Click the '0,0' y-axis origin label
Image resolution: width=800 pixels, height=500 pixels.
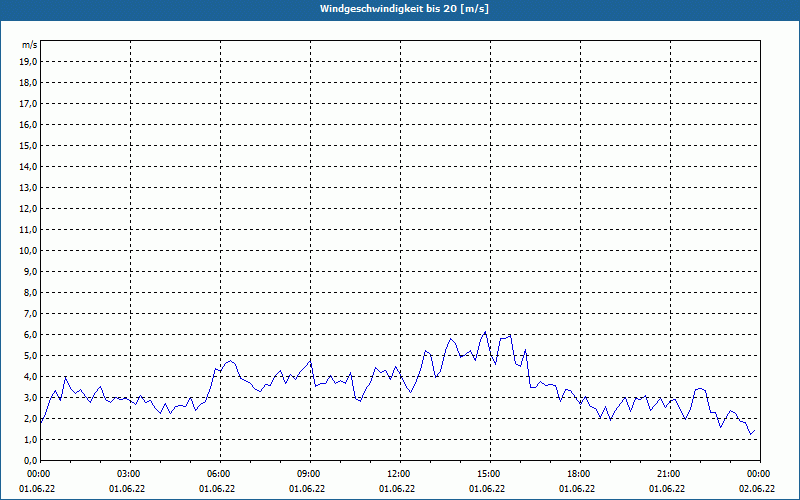(30, 460)
